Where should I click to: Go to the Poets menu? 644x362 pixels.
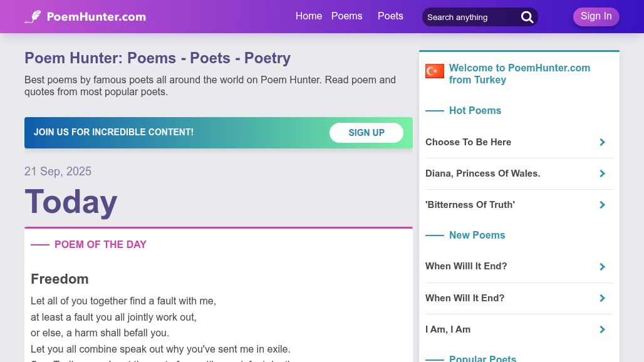click(x=390, y=16)
